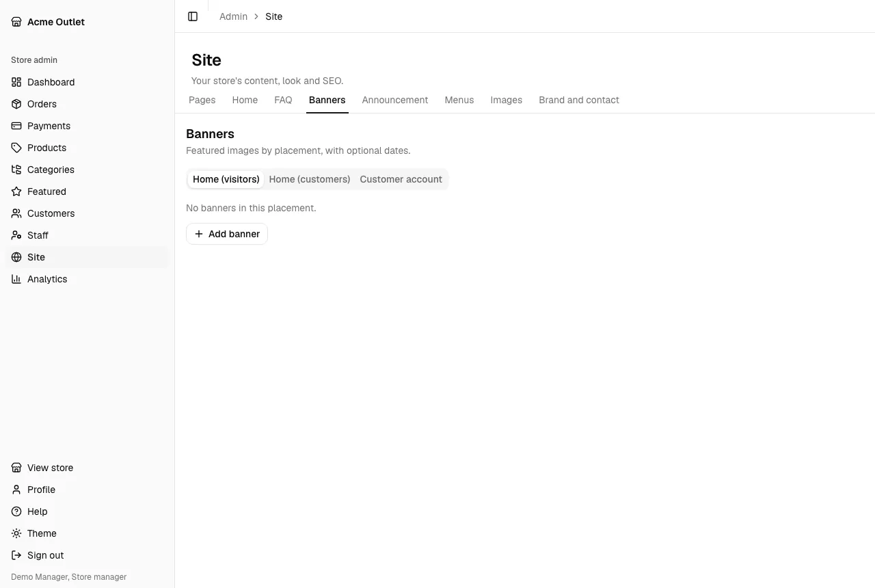Click the Categories tree icon
875x588 pixels.
click(x=16, y=170)
